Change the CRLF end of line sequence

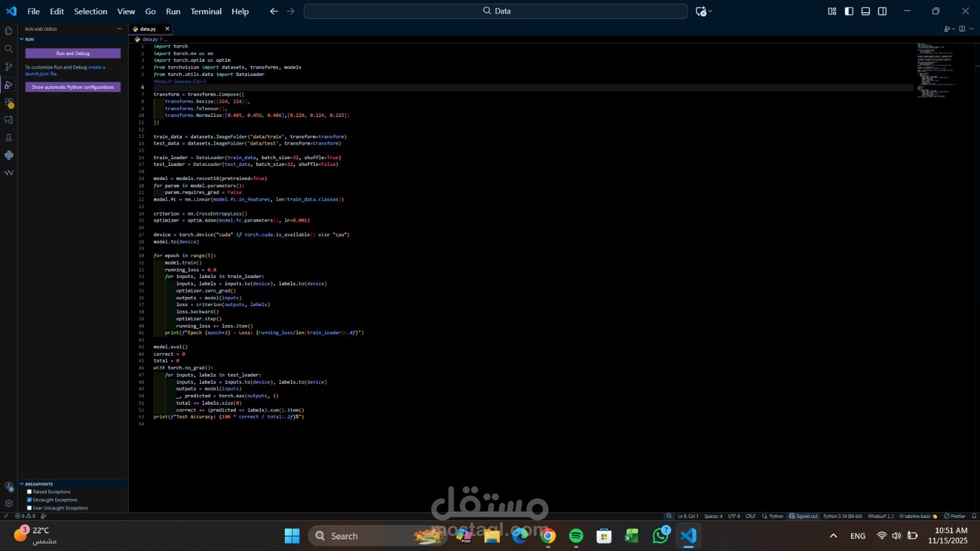pos(750,516)
